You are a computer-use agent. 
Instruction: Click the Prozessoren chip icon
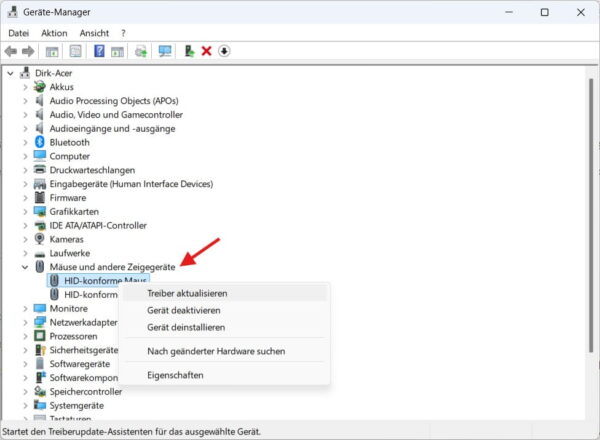pyautogui.click(x=39, y=336)
